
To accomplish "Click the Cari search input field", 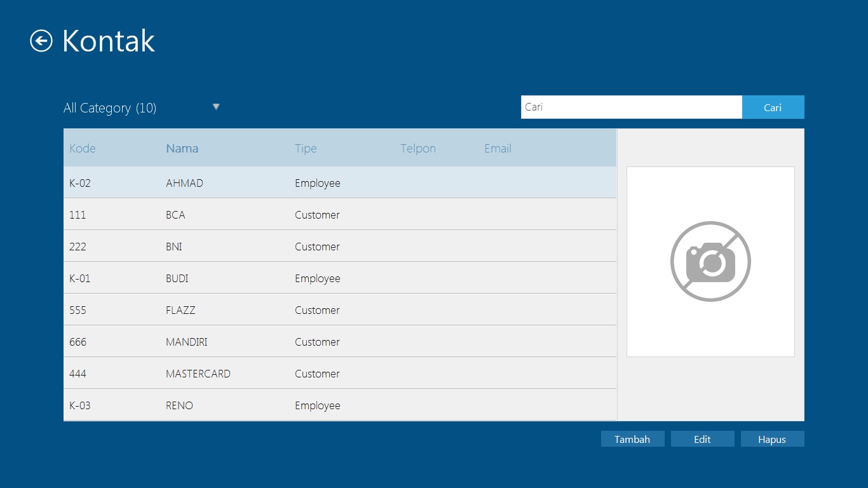I will 631,107.
